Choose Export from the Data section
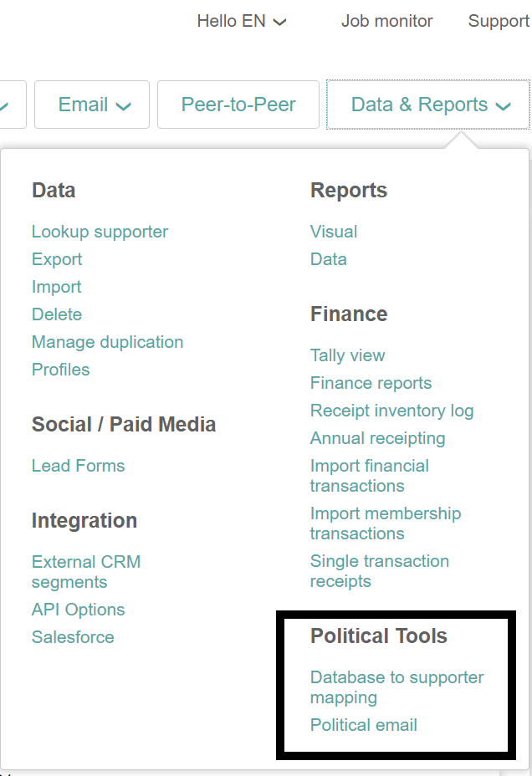This screenshot has width=532, height=776. coord(57,259)
